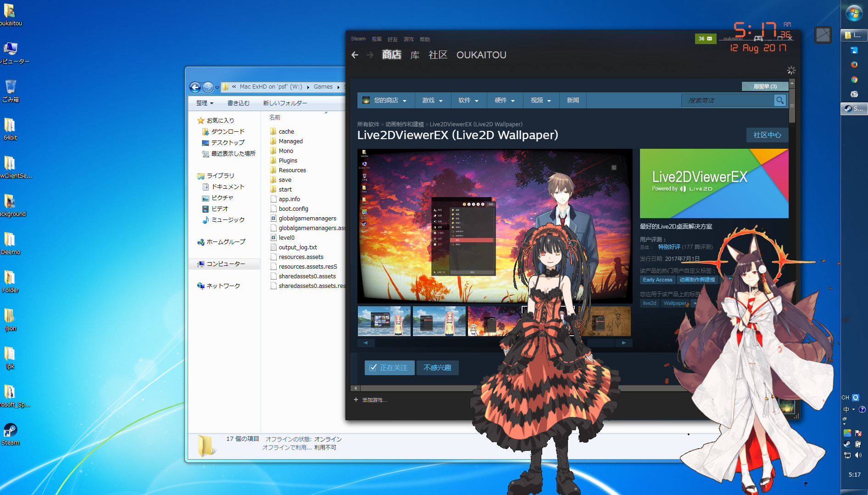
Task: Click the 添加游戏 plus icon
Action: point(356,400)
